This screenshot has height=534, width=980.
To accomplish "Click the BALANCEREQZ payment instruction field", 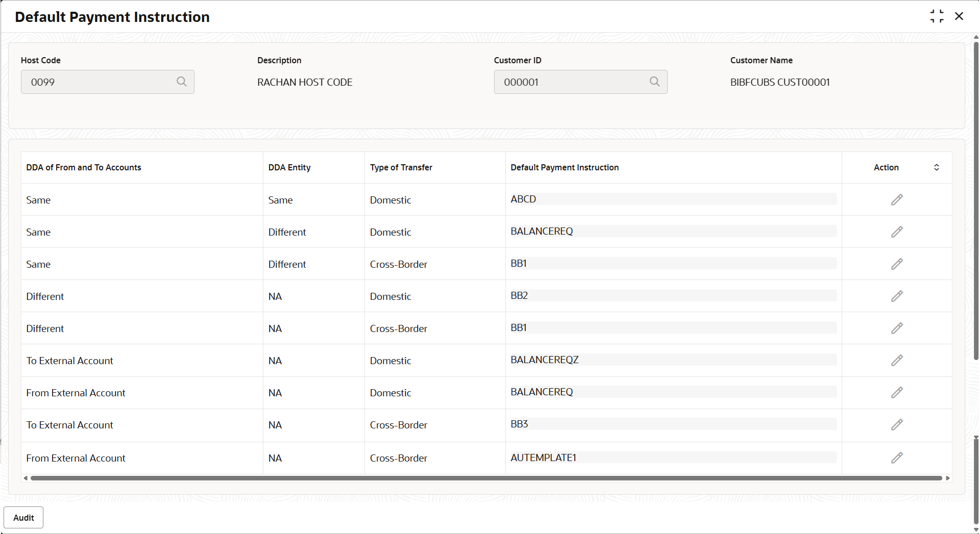I will (x=673, y=360).
